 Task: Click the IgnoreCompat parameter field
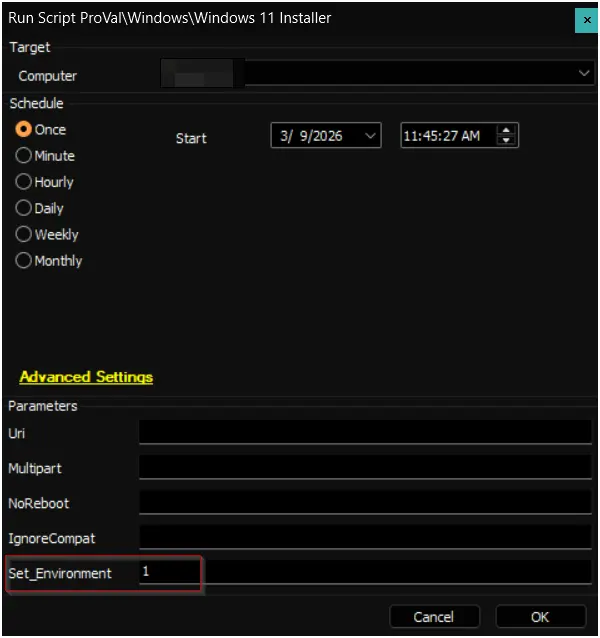[365, 537]
